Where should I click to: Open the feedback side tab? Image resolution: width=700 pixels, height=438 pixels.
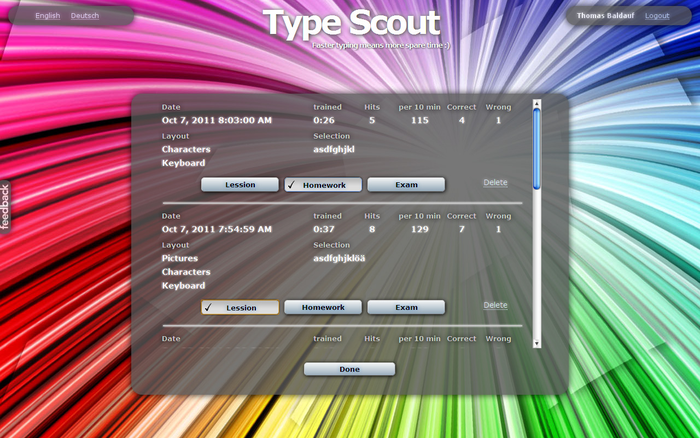[x=5, y=206]
